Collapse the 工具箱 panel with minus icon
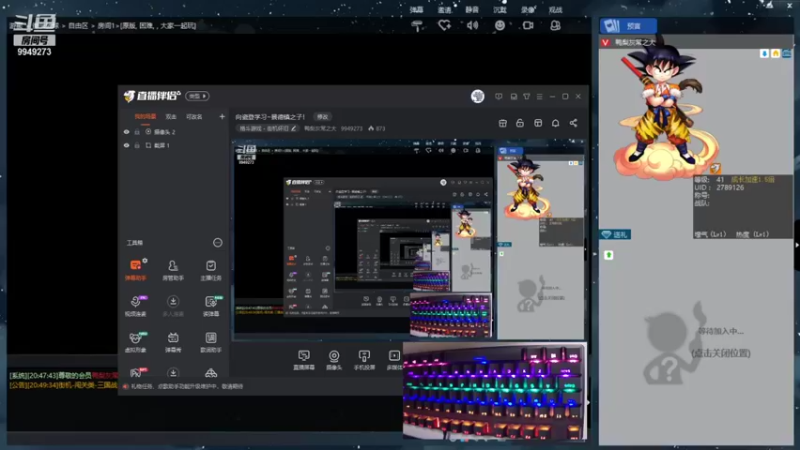800x450 pixels. tap(218, 243)
